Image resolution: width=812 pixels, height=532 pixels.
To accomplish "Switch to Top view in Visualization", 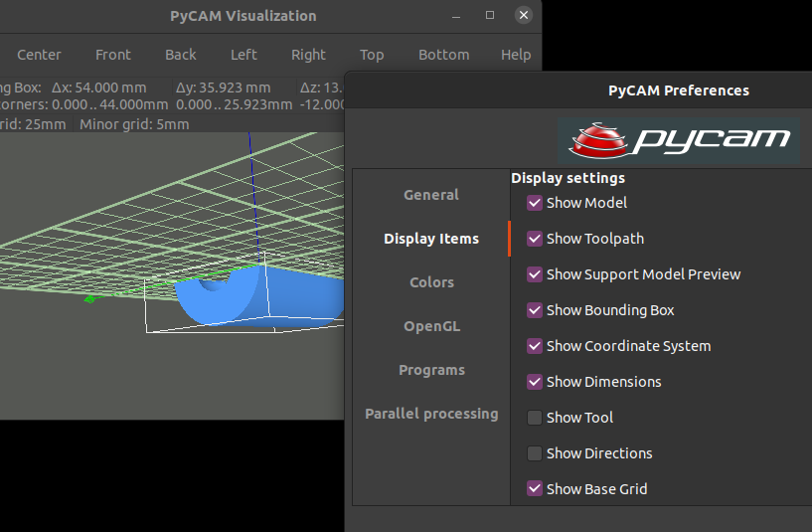I will point(372,55).
